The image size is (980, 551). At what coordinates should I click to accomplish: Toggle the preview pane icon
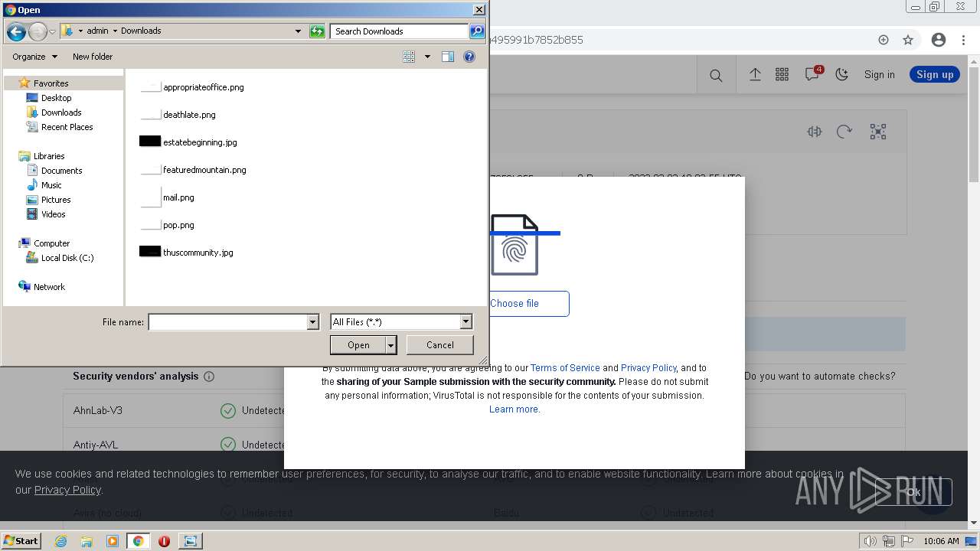[448, 57]
